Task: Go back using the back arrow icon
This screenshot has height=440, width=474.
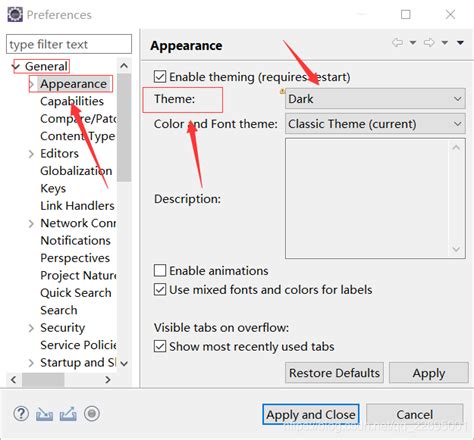Action: tap(397, 43)
